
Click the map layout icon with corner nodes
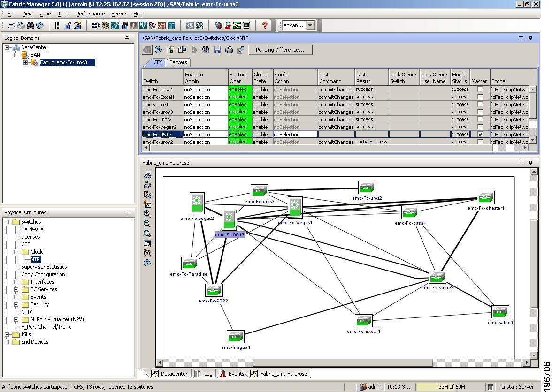[x=147, y=253]
